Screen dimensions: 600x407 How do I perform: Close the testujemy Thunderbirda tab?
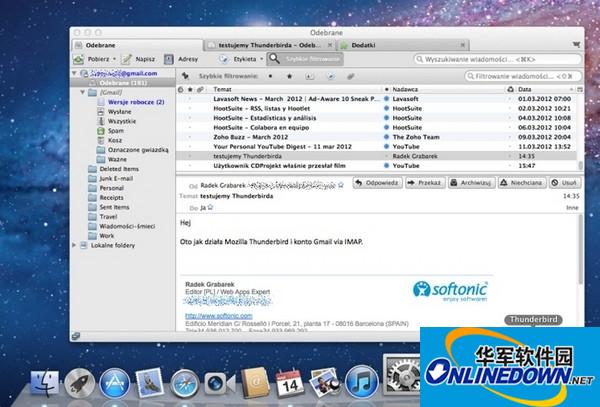(330, 45)
